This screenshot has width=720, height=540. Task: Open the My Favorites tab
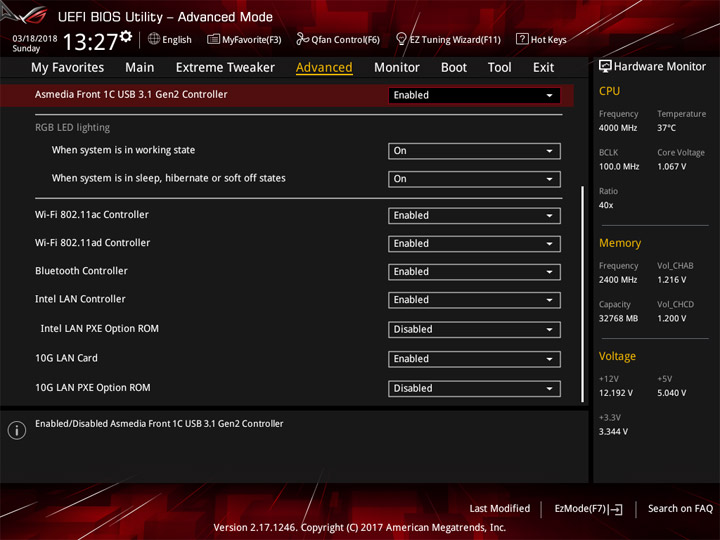(x=68, y=68)
